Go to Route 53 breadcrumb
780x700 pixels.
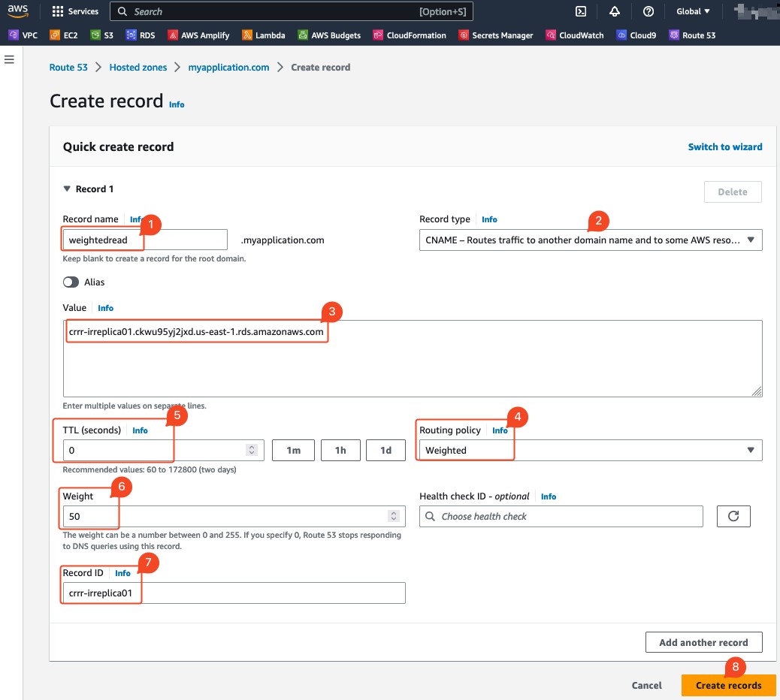coord(68,67)
